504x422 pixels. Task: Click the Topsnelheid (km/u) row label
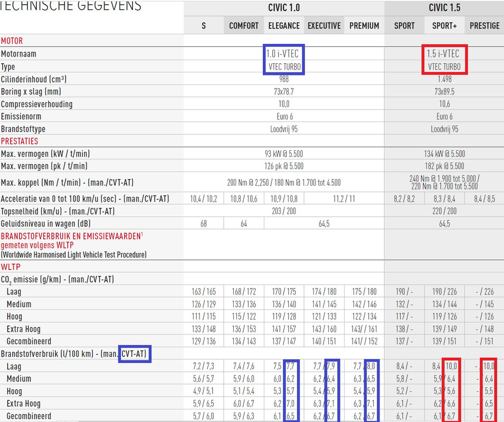coord(58,212)
